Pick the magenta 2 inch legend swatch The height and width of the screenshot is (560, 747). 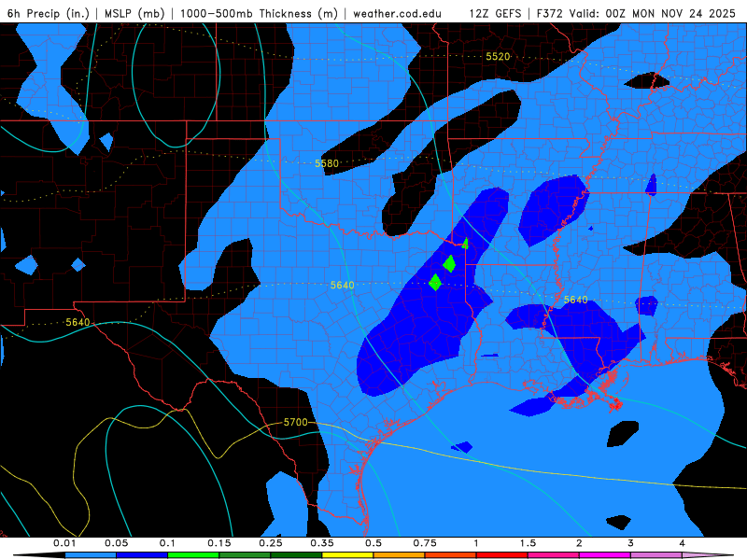point(605,555)
